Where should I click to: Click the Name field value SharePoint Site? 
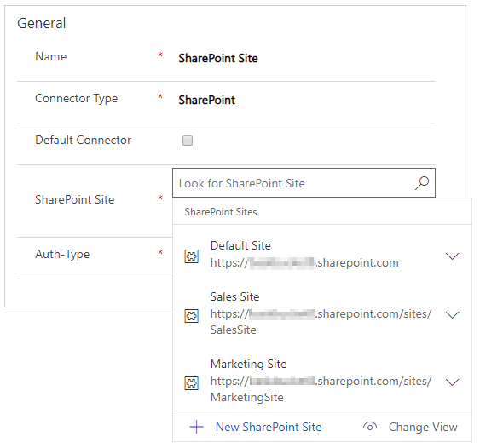coord(218,58)
